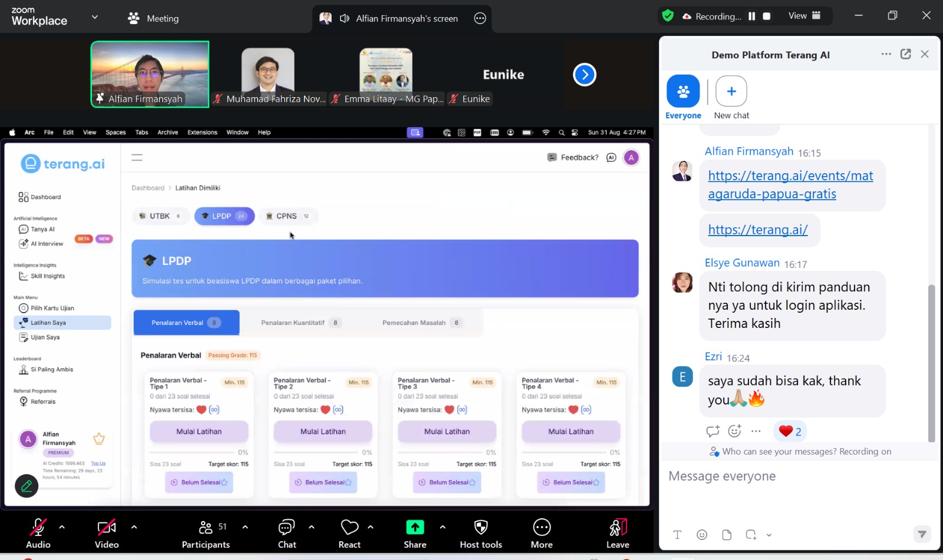Start a New chat
943x560 pixels.
click(x=731, y=97)
